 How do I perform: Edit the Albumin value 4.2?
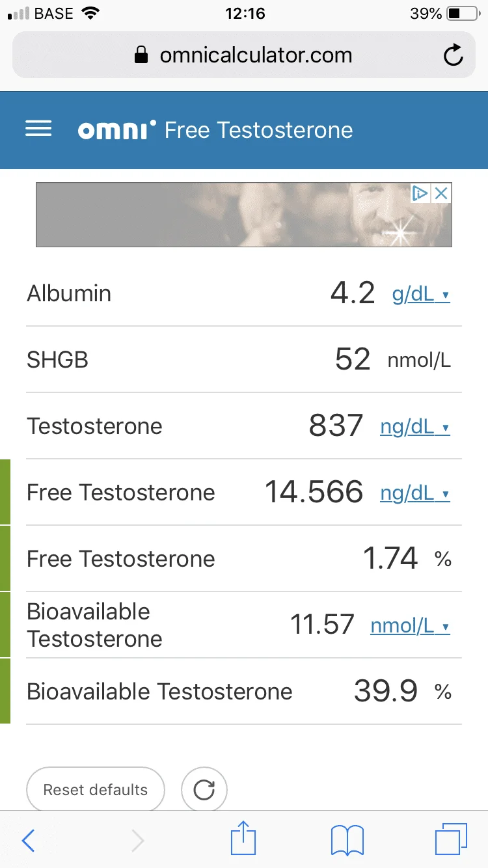tap(353, 293)
